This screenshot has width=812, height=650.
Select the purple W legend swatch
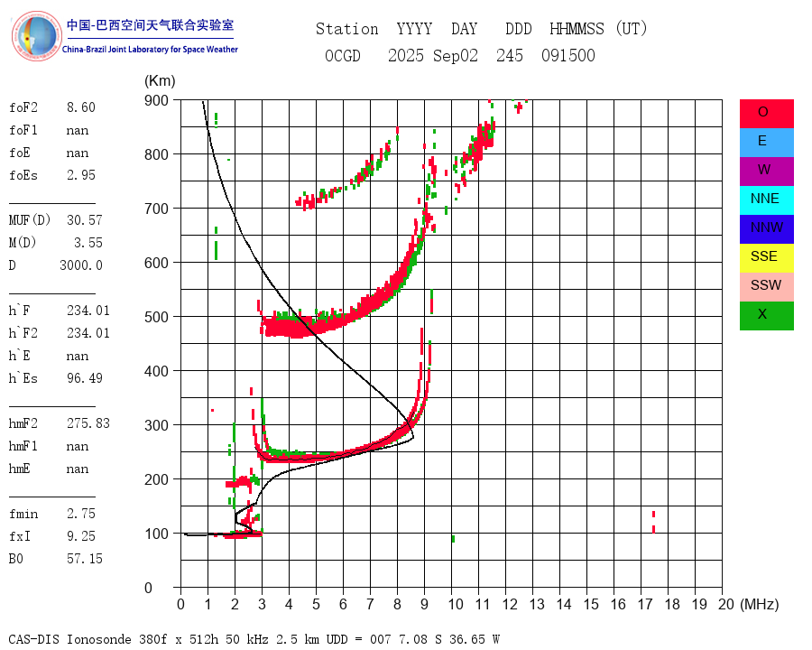tap(766, 171)
